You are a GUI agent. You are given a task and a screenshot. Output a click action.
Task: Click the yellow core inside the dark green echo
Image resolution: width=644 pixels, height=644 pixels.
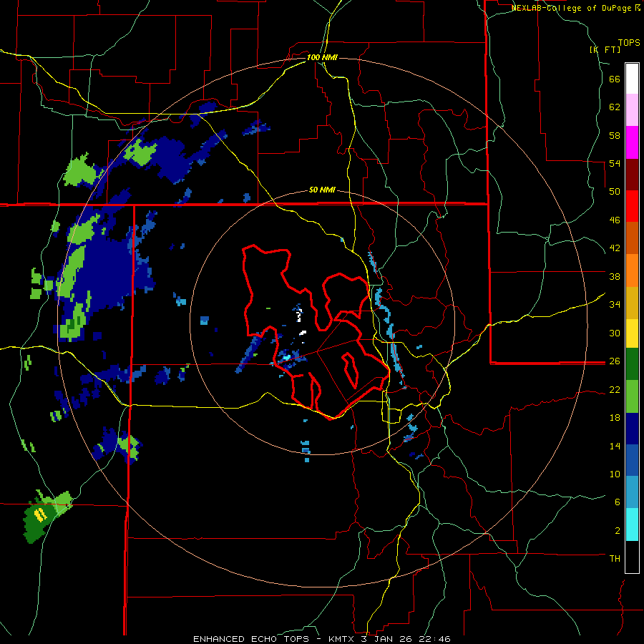point(40,514)
